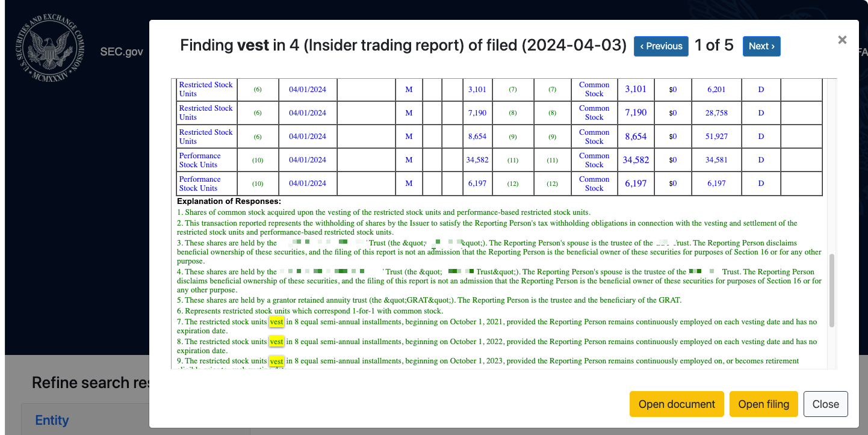The image size is (868, 435).
Task: Click highlighted "vest" in footnote 8
Action: point(276,342)
